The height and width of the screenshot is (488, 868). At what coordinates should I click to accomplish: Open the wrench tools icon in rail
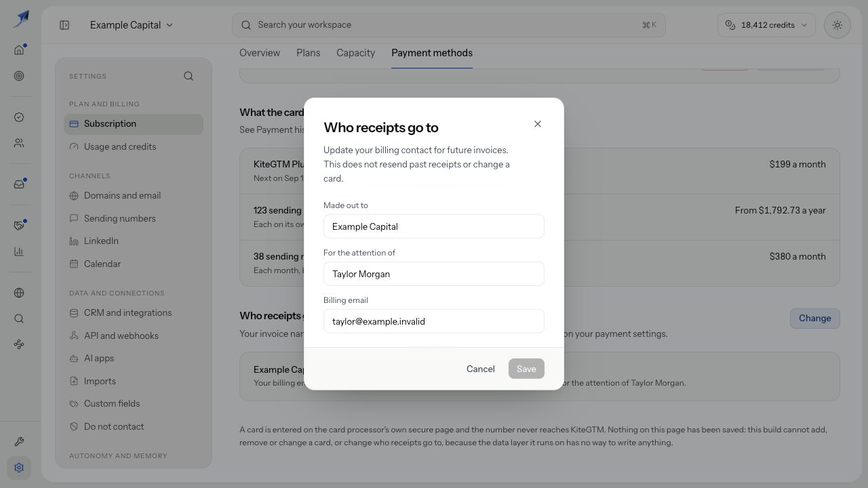click(19, 442)
